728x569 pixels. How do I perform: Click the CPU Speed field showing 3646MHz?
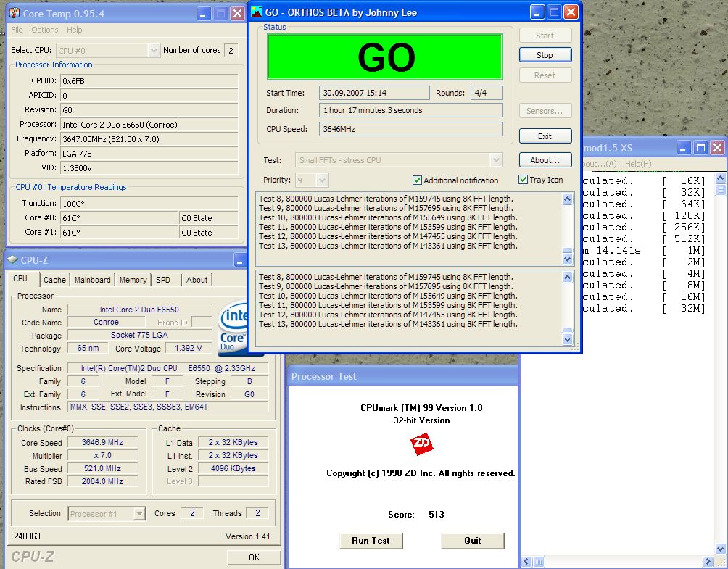coord(411,129)
